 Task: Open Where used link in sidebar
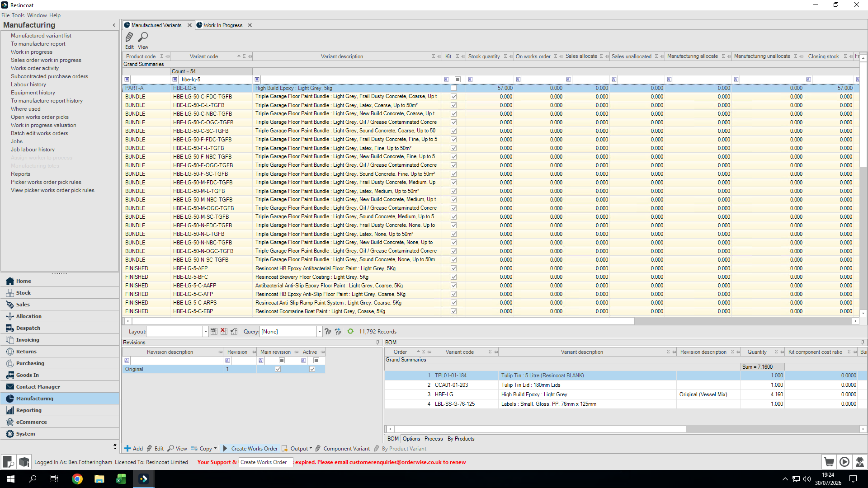click(x=26, y=109)
